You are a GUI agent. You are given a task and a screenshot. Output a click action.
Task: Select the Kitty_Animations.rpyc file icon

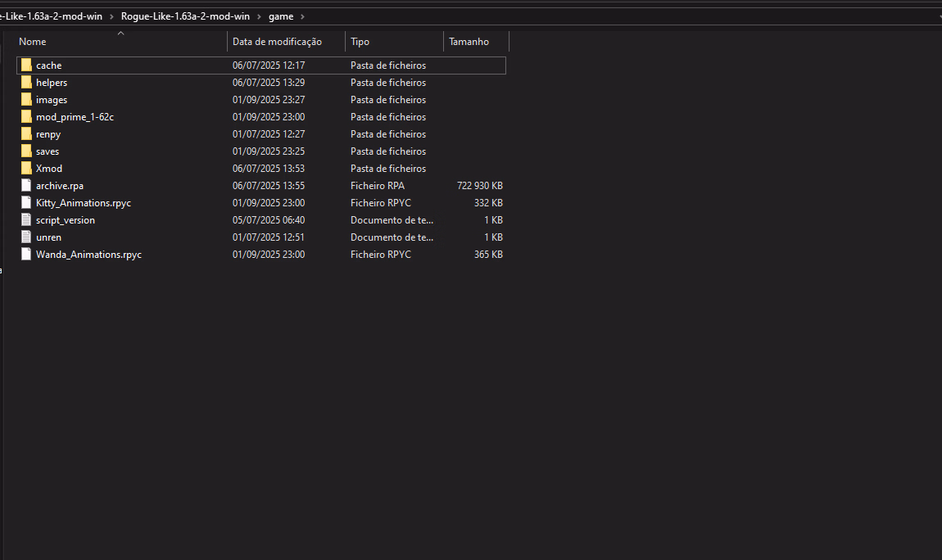(26, 203)
